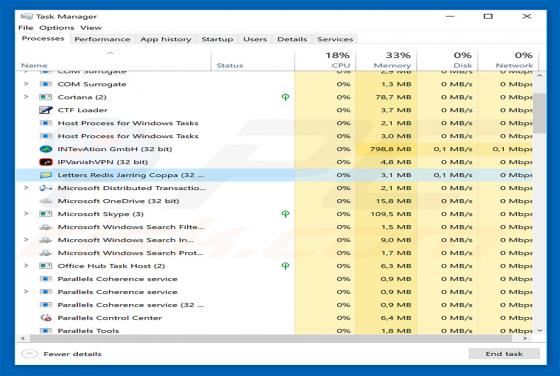Screen dimensions: 560x376
Task: Select the IPVanishVPN (32 bit) row text
Action: click(103, 162)
